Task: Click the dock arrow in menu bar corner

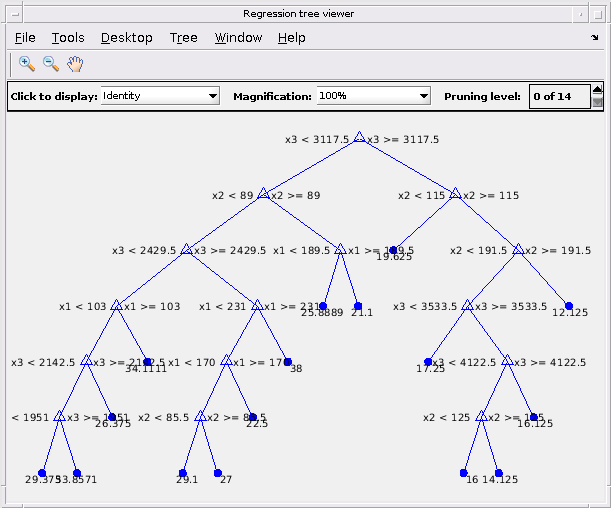Action: point(595,37)
